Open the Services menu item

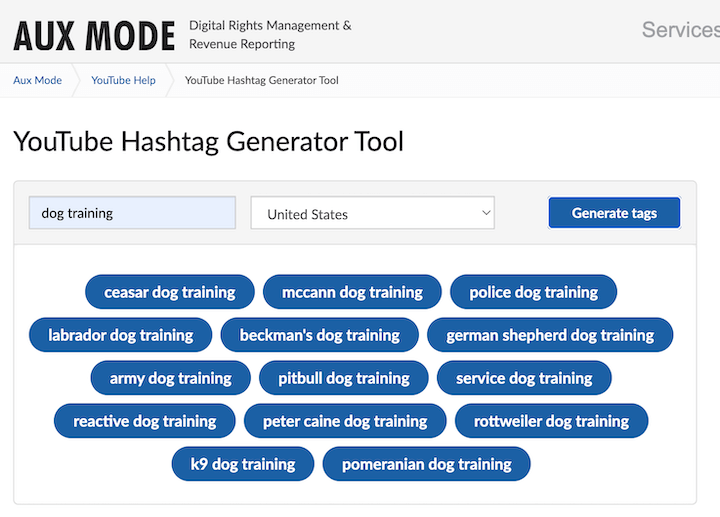coord(680,30)
